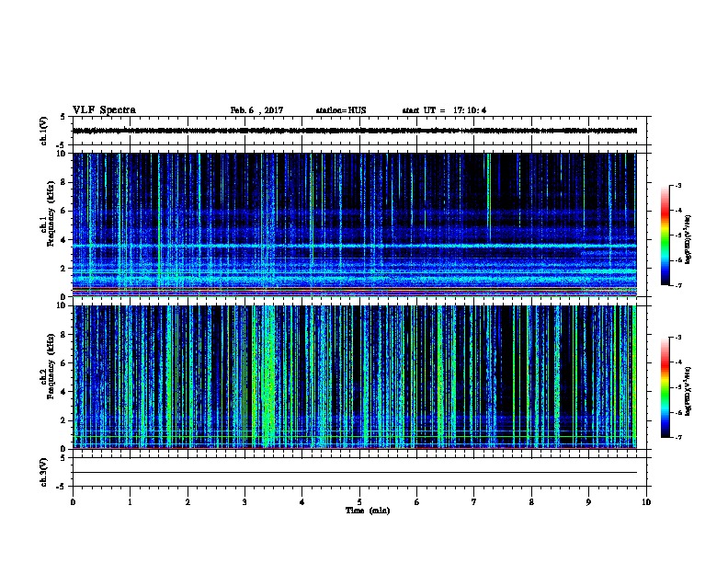Click the date 'Feb. 6, 2017'
728x563 pixels.
(256, 110)
